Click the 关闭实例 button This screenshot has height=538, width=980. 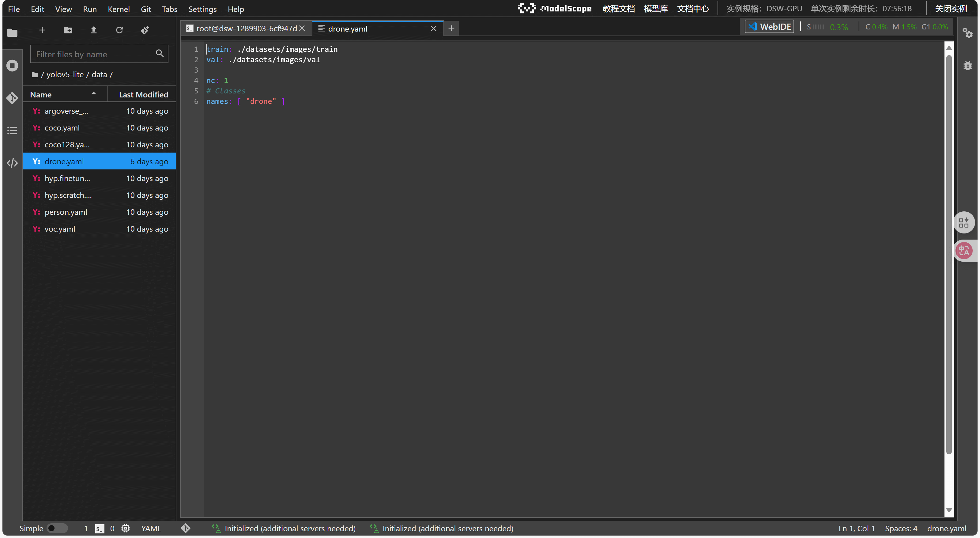[951, 9]
